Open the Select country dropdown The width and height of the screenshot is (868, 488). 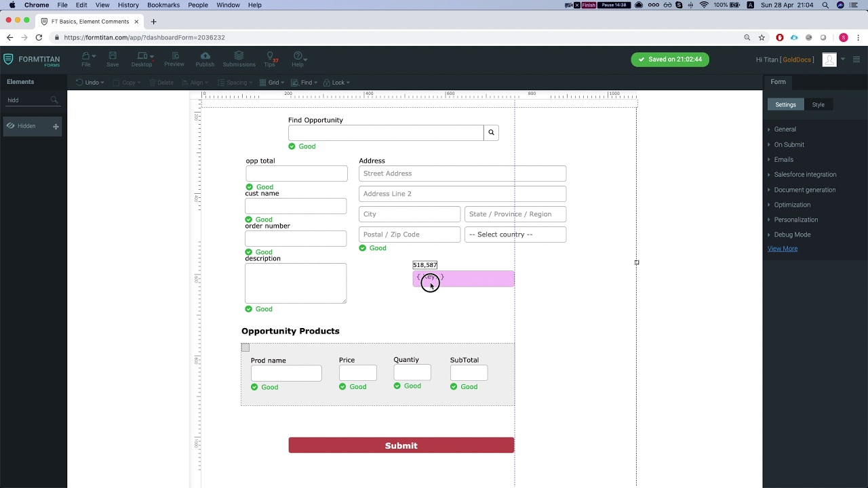click(x=515, y=235)
